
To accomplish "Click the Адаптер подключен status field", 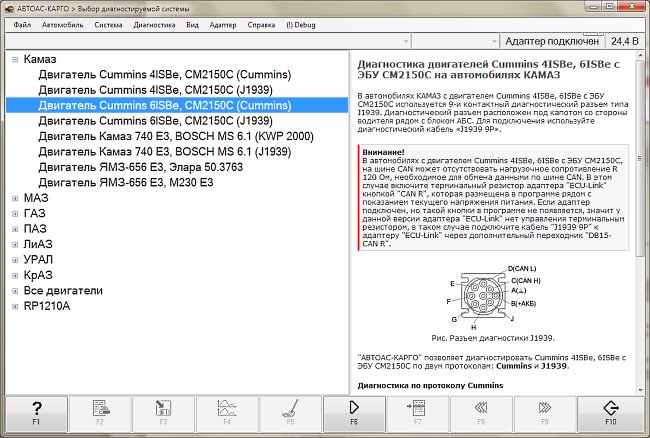I will [552, 41].
